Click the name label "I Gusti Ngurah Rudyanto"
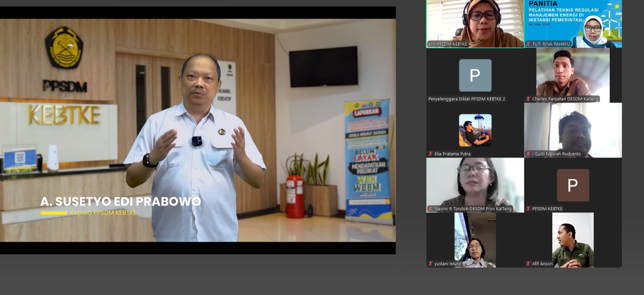Screen dimensions: 644x295 point(556,154)
